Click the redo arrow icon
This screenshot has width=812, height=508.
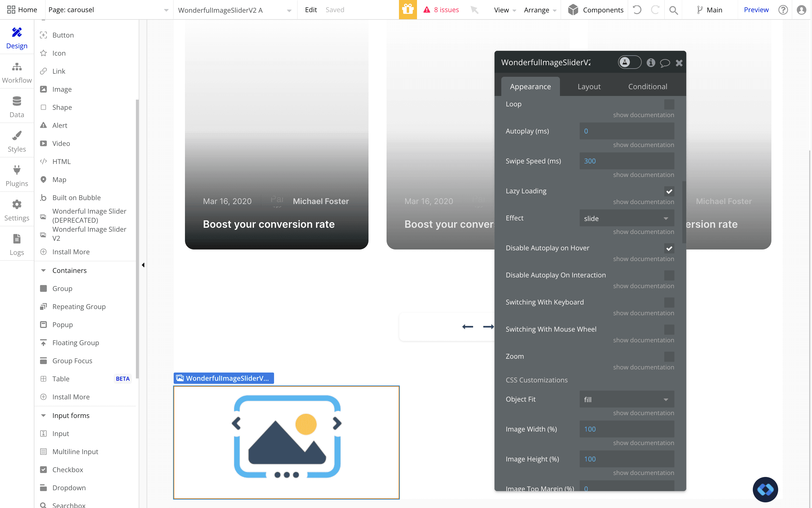[655, 10]
